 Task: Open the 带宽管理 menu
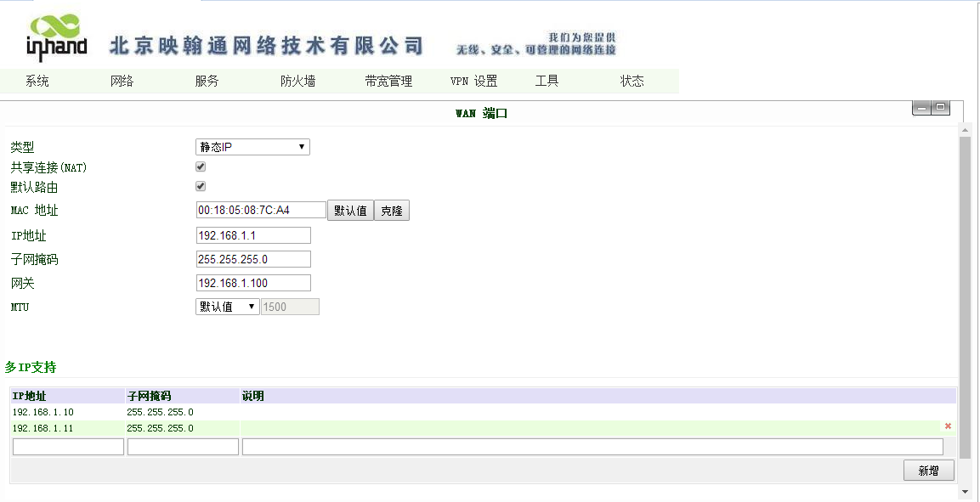tap(388, 82)
